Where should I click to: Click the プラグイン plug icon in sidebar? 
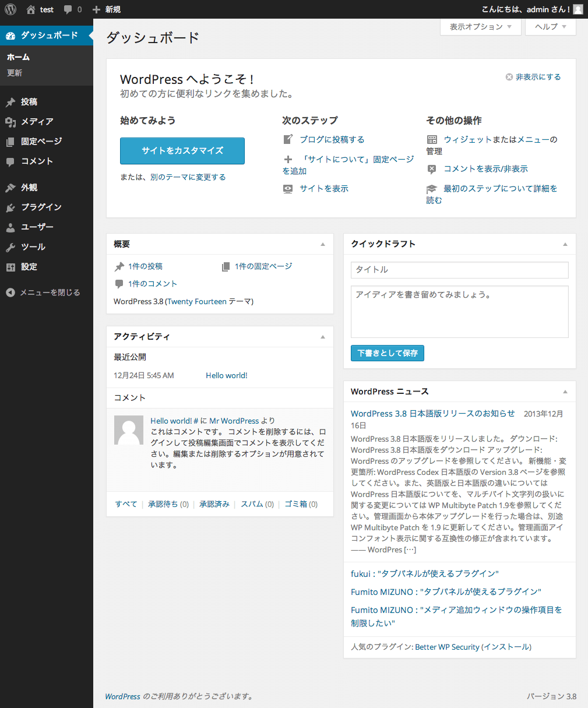pos(10,207)
